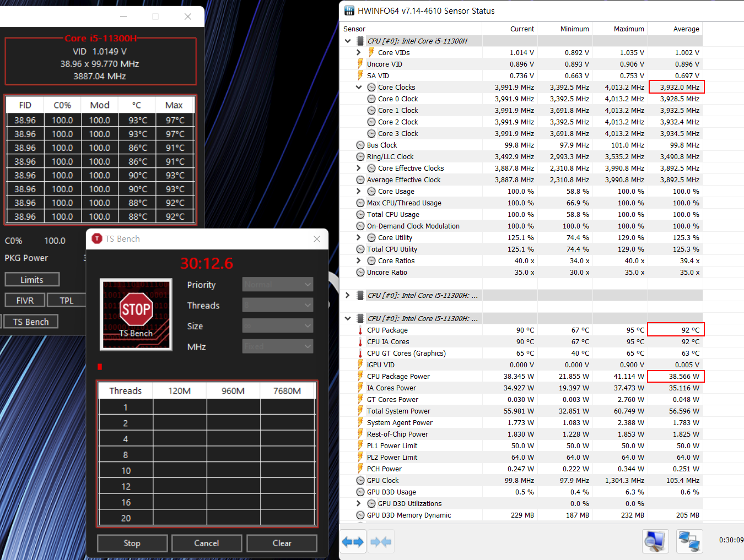This screenshot has height=560, width=744.
Task: Expand the Core VIDs row
Action: point(359,53)
